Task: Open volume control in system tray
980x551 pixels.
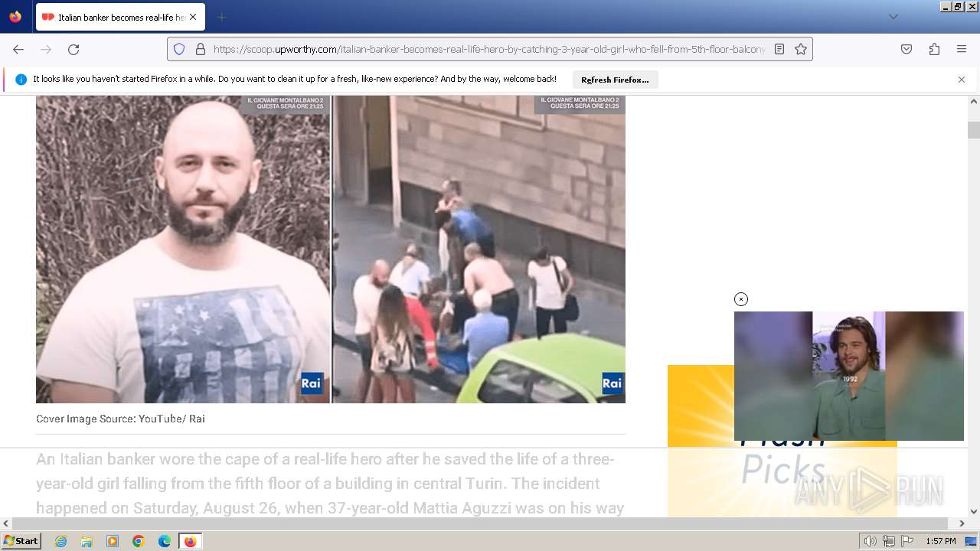Action: (x=871, y=541)
